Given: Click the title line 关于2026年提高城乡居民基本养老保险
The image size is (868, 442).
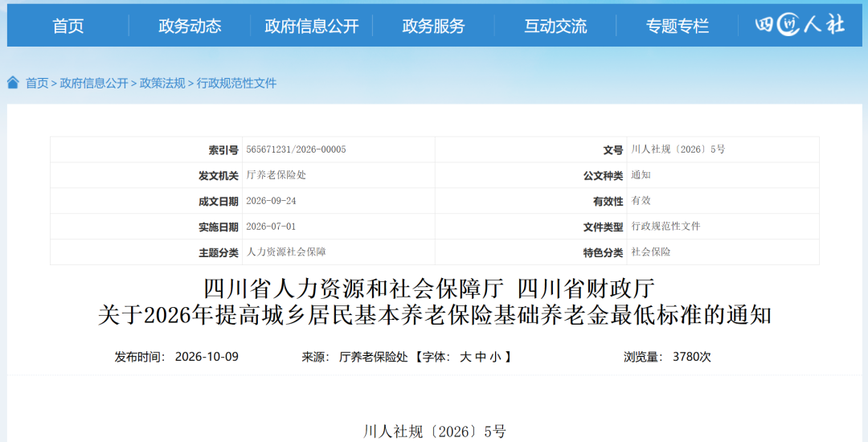Looking at the screenshot, I should (435, 315).
